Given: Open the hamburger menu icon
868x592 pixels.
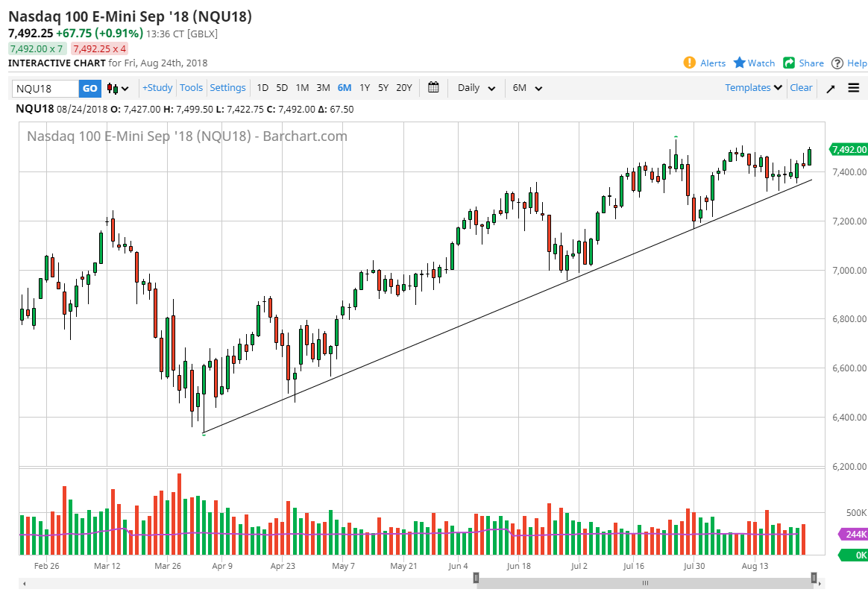Looking at the screenshot, I should tap(854, 88).
